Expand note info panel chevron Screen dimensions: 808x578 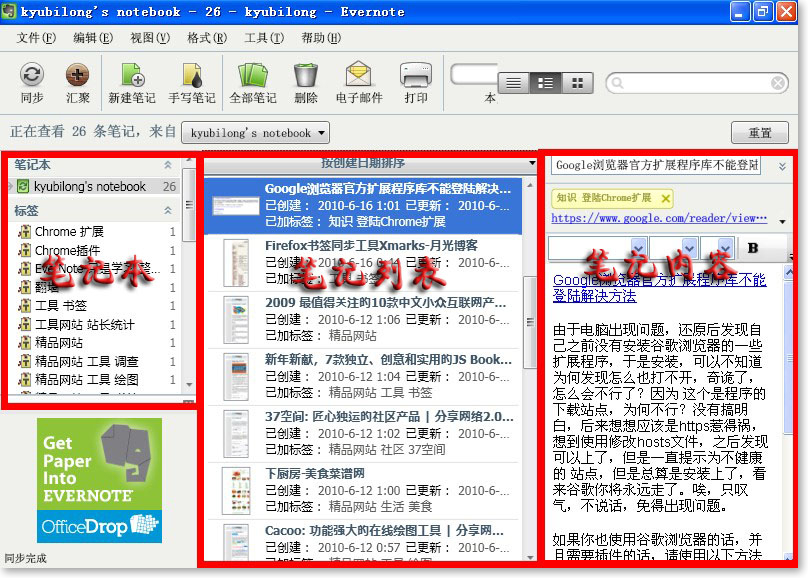782,166
